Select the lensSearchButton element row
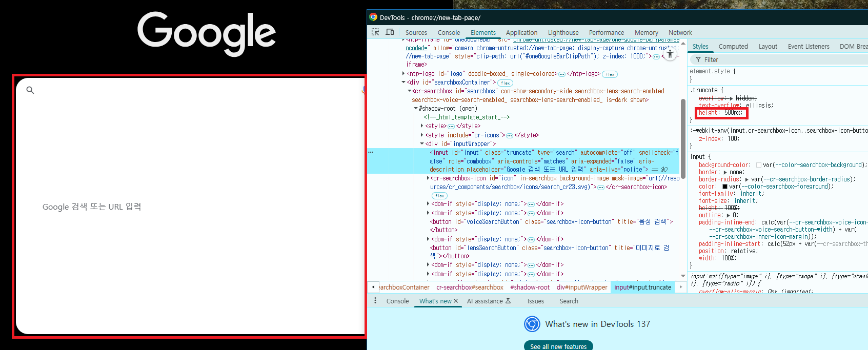The image size is (868, 350). tap(550, 252)
